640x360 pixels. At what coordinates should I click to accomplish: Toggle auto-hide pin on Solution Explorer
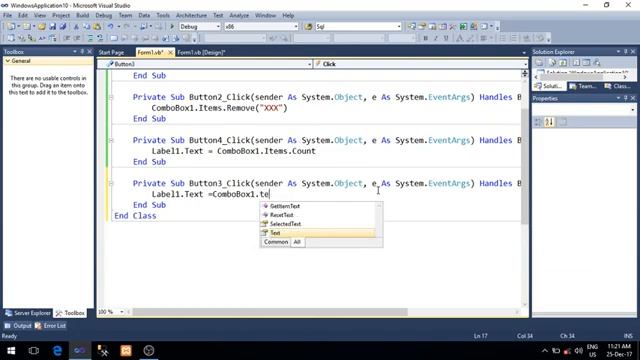point(625,52)
